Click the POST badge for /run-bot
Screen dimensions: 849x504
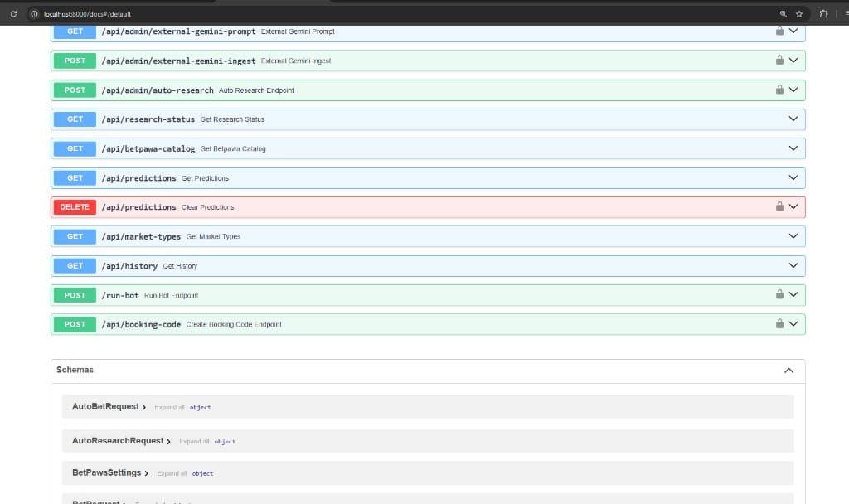(x=75, y=295)
